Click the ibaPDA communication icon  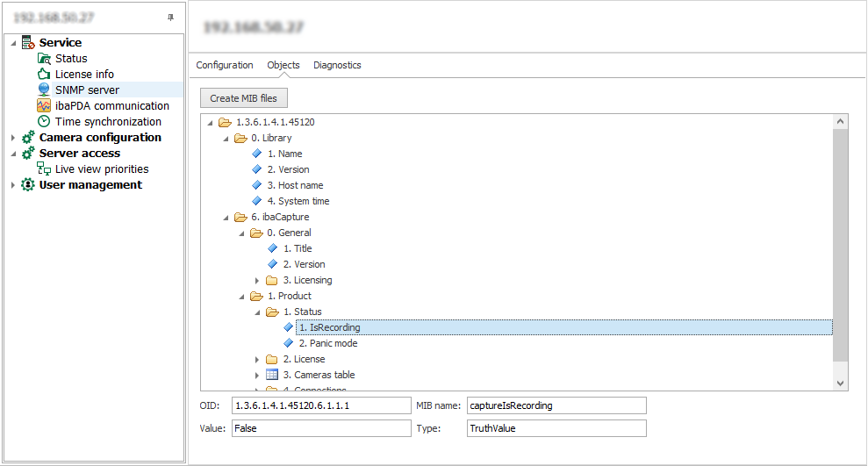click(x=44, y=105)
